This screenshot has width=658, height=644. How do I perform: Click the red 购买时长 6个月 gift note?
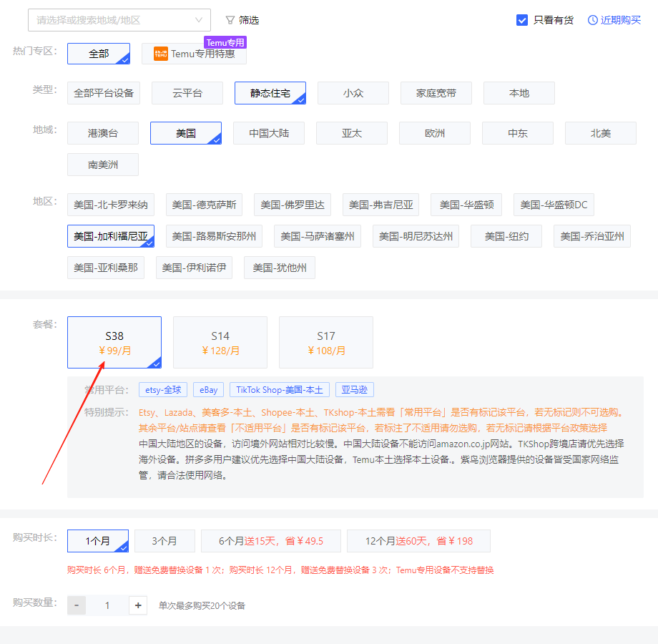(x=280, y=570)
